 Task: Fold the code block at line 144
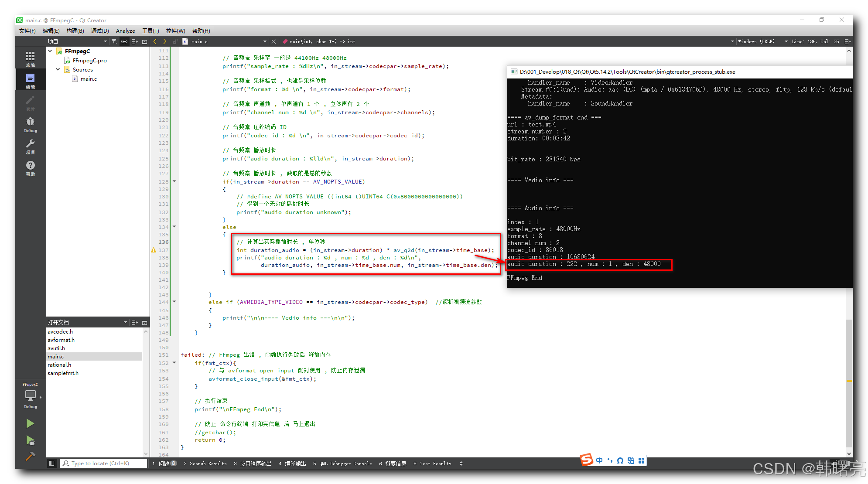tap(174, 302)
